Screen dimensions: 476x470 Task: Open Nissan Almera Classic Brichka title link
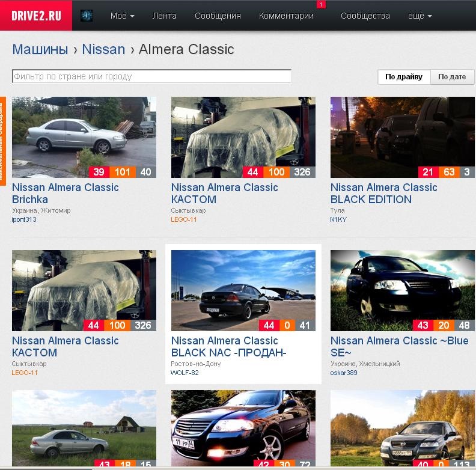coord(66,194)
